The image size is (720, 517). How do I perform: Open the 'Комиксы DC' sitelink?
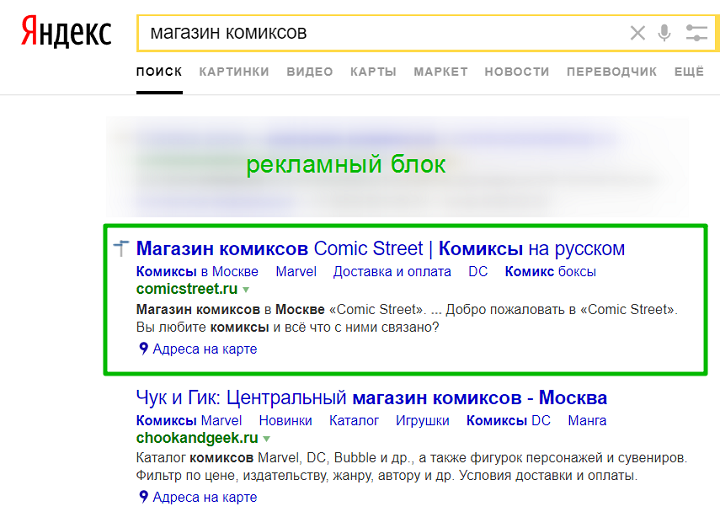(x=508, y=420)
